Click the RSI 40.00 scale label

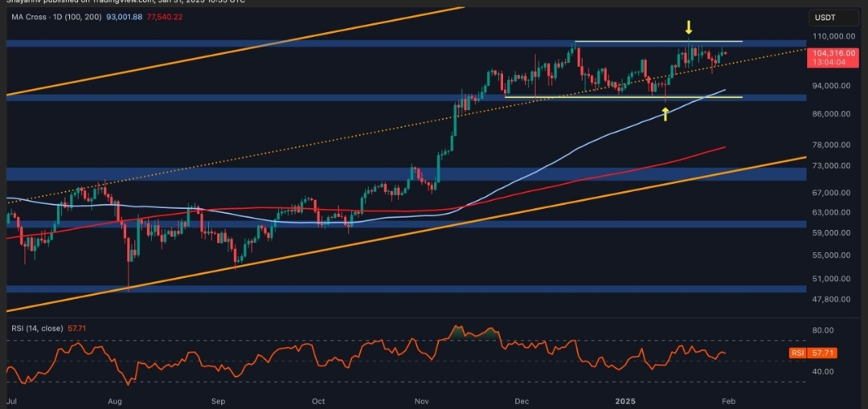coord(825,371)
